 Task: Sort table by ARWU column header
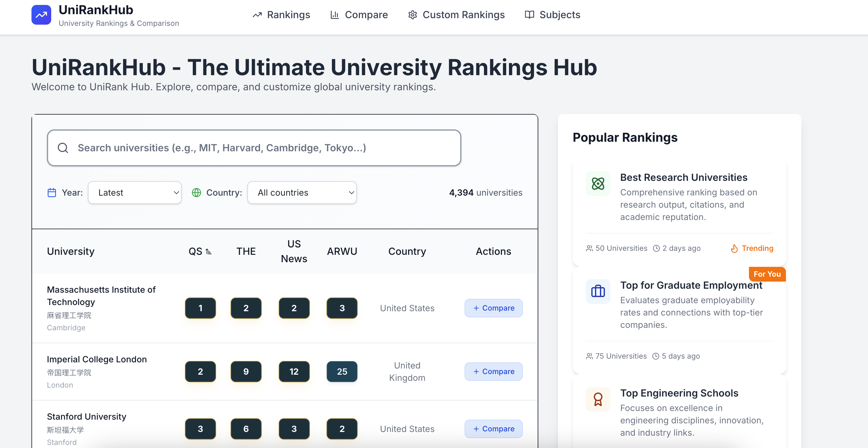click(x=342, y=251)
